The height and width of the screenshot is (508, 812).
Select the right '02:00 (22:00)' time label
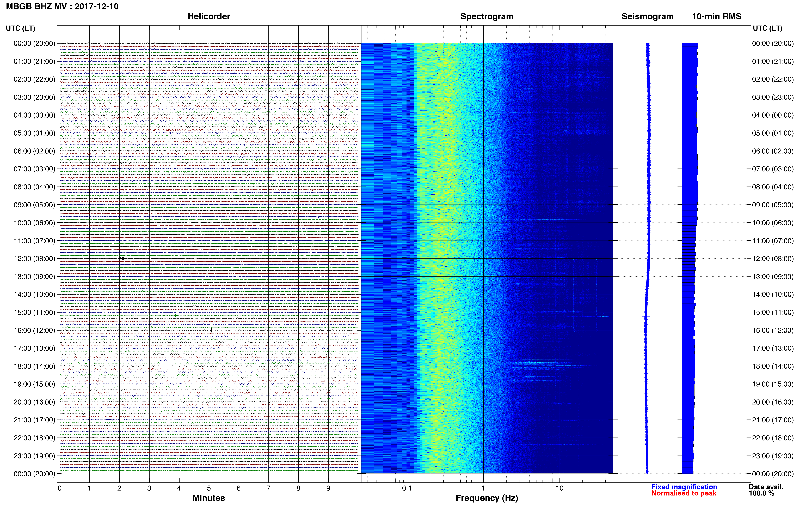(x=773, y=79)
